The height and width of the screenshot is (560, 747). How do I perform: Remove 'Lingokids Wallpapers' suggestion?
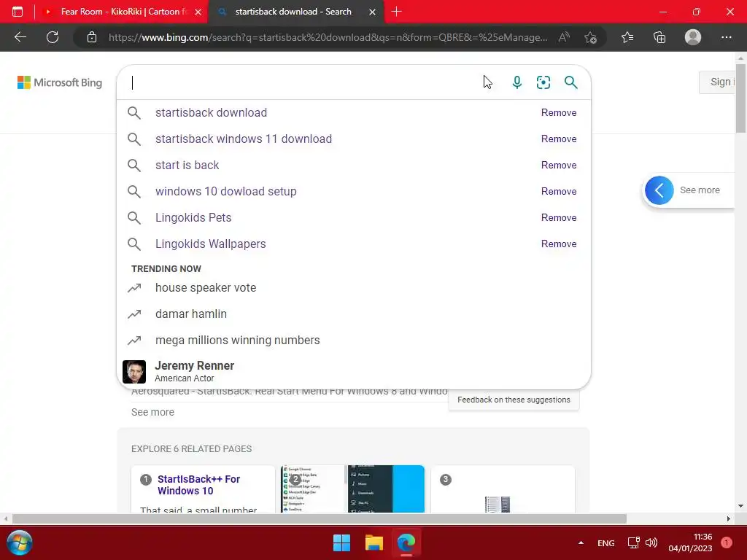click(x=559, y=244)
